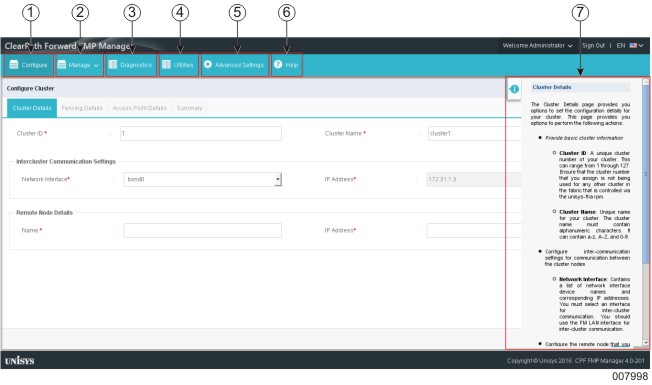
Task: Open the Network Interface bond0 dropdown
Action: coord(202,179)
